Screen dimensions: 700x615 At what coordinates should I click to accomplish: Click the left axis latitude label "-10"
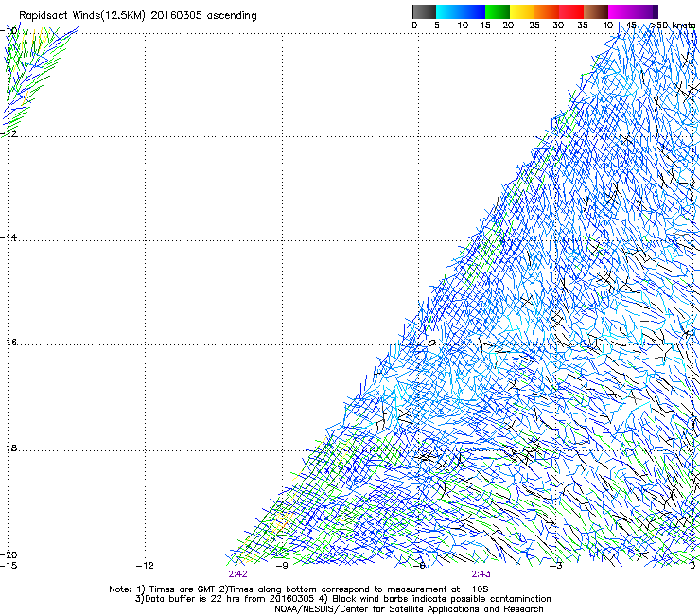coord(9,30)
